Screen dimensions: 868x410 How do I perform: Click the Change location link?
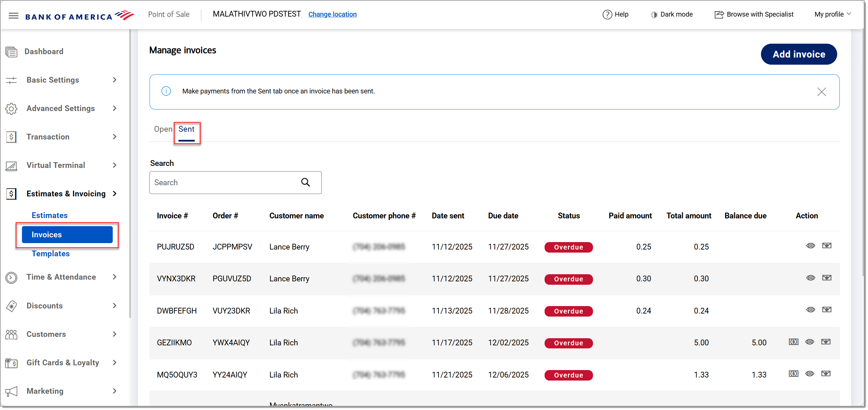(x=332, y=14)
